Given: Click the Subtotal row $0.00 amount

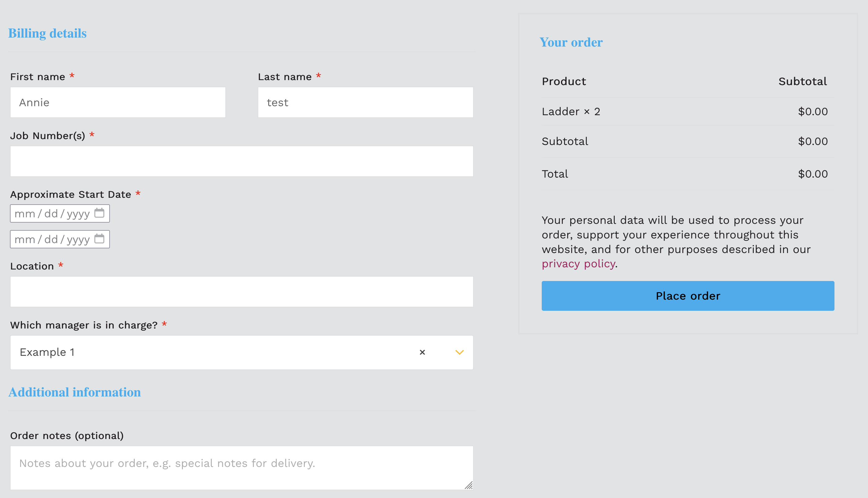Looking at the screenshot, I should pyautogui.click(x=813, y=141).
